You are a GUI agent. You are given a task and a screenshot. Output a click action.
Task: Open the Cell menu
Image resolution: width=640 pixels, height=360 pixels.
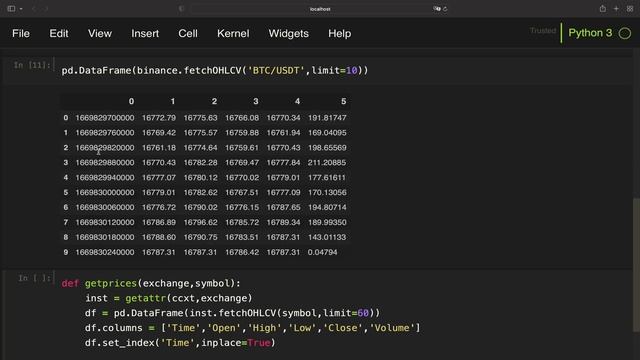click(188, 33)
